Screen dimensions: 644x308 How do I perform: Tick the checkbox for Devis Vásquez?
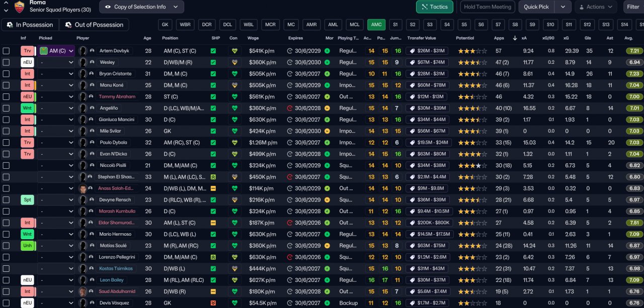pos(6,303)
